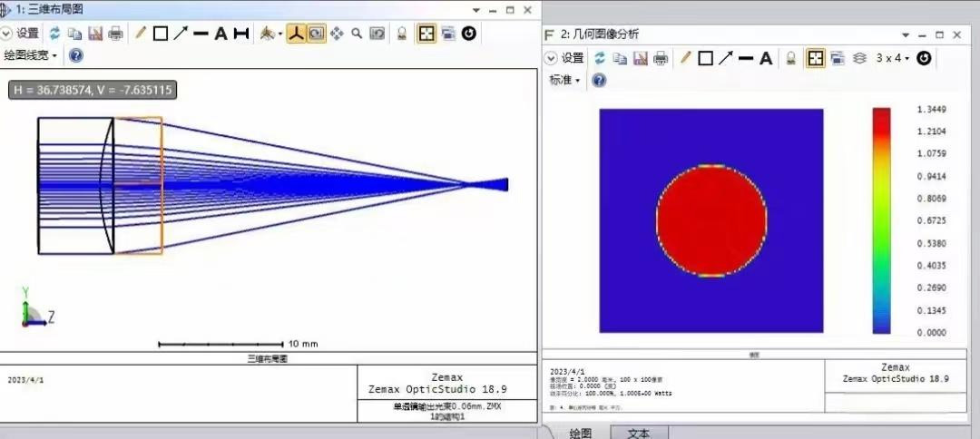The height and width of the screenshot is (439, 980).
Task: Select rectangle tool in geometric image analysis
Action: pos(706,59)
